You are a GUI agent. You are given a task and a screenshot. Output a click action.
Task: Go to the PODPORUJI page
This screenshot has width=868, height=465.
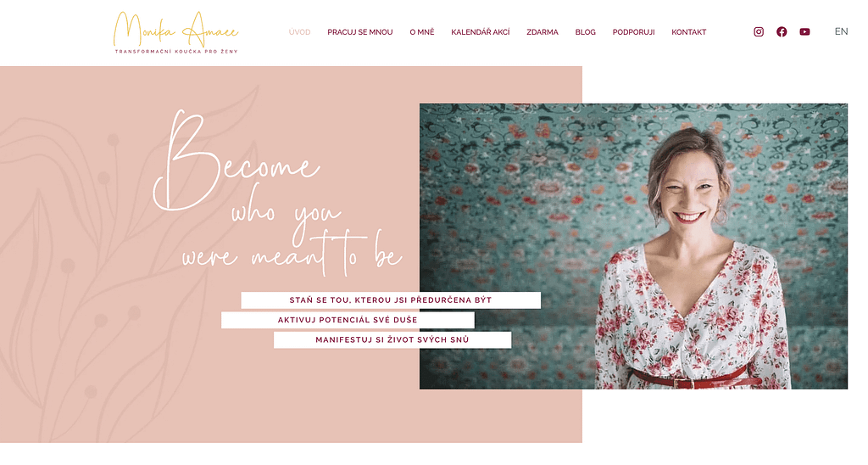point(633,32)
